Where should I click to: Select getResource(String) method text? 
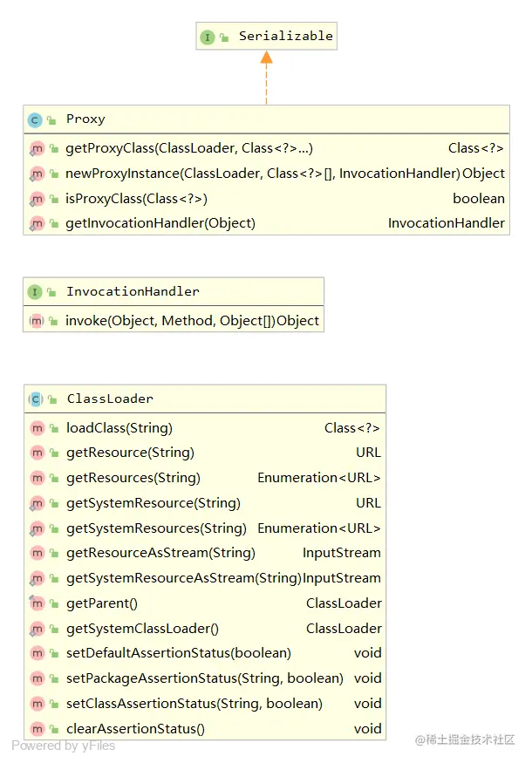[131, 453]
